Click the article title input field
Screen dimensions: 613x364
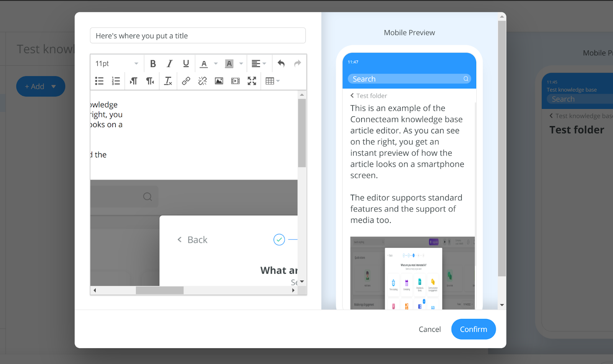[x=198, y=36]
